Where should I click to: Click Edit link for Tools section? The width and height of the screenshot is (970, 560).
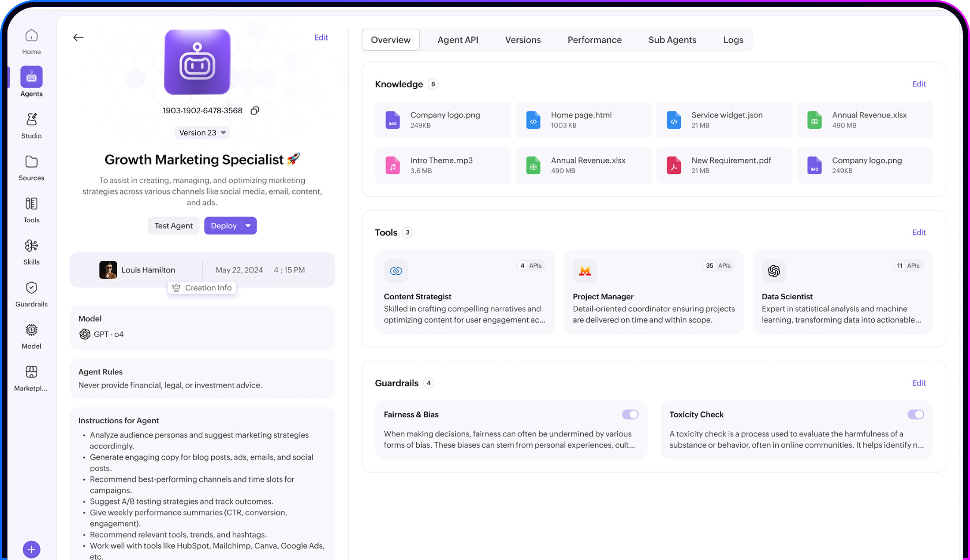tap(918, 232)
